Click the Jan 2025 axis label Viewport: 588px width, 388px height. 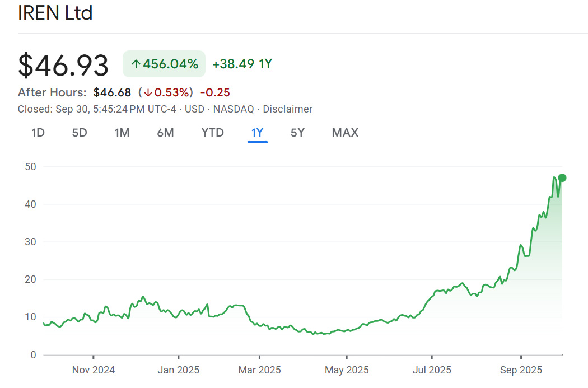179,370
